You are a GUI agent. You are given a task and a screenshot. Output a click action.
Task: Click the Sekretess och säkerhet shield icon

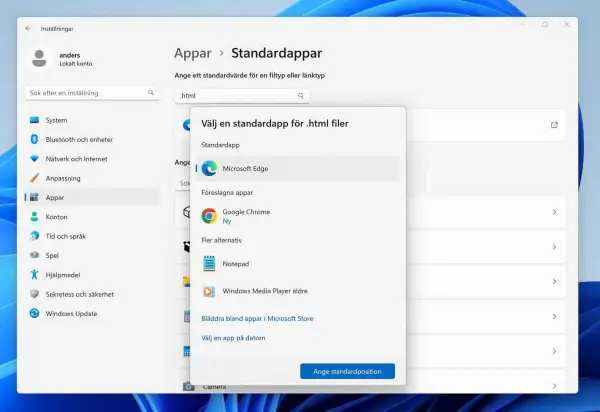click(34, 294)
